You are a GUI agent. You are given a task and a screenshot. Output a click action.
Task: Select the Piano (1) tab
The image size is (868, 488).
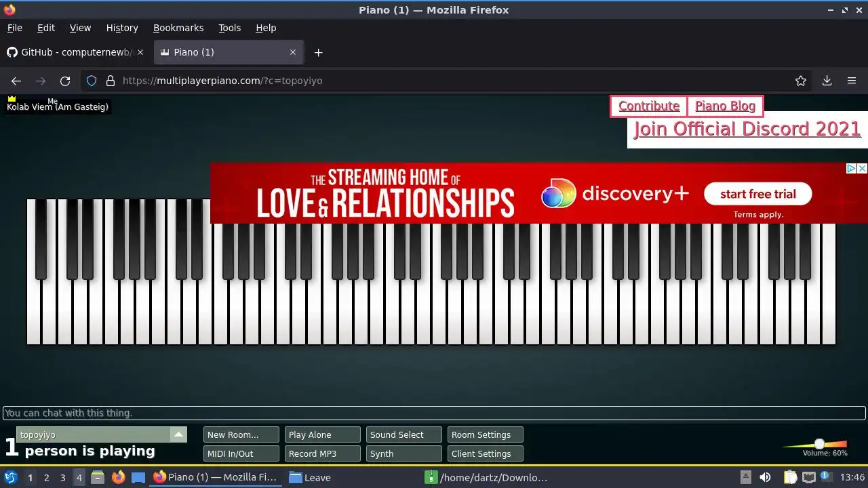tap(229, 52)
